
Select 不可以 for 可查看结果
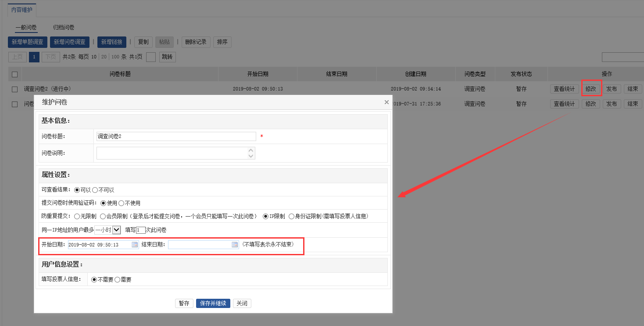tap(95, 190)
